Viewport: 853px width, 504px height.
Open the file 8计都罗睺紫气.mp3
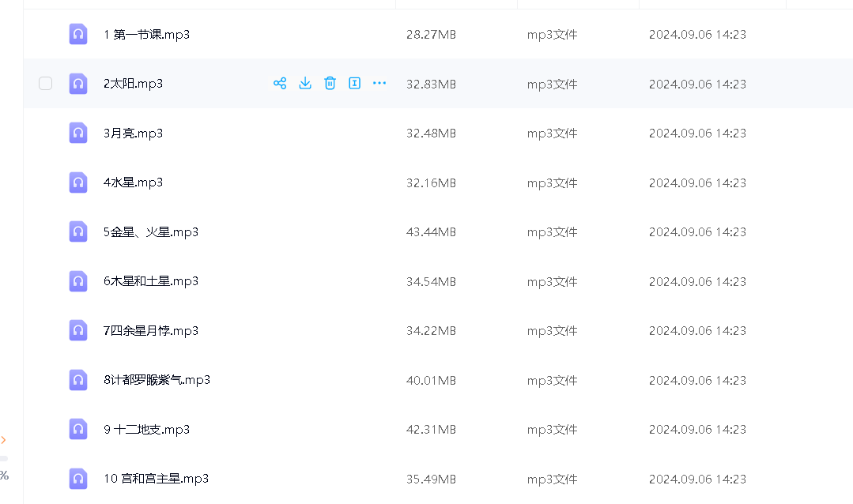coord(157,380)
